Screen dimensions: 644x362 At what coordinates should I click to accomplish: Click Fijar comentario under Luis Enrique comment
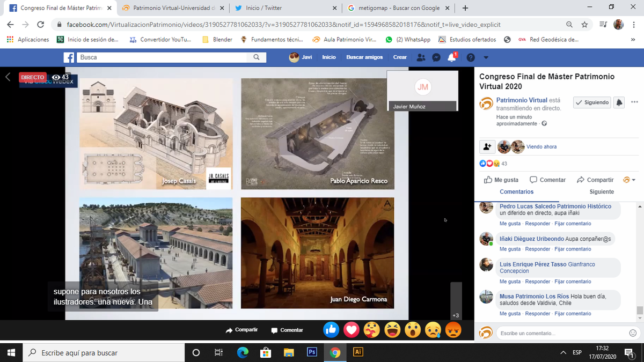coord(573,282)
